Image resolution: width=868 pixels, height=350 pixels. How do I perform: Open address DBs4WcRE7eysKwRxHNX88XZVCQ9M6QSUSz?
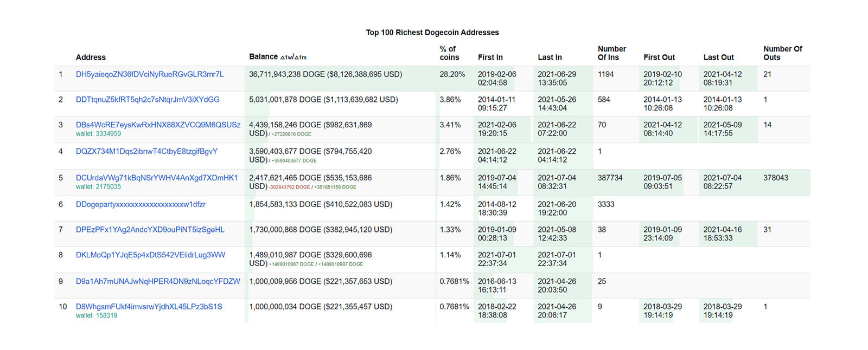158,125
